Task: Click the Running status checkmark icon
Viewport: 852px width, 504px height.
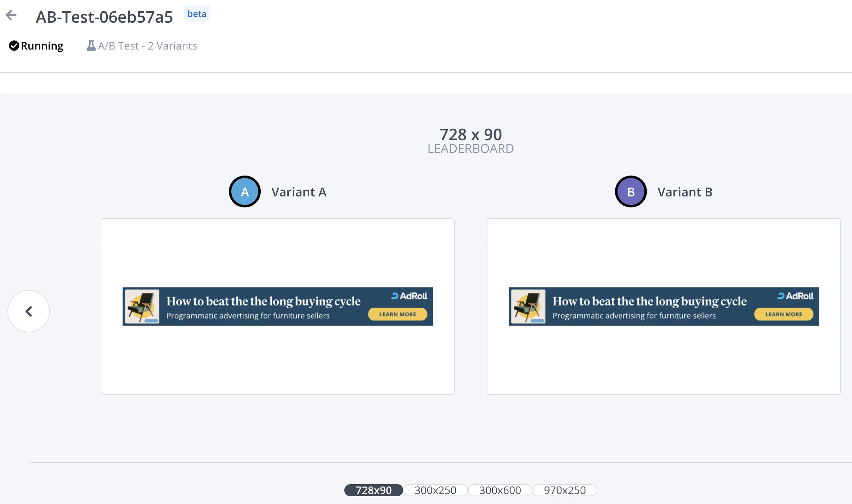Action: tap(14, 46)
